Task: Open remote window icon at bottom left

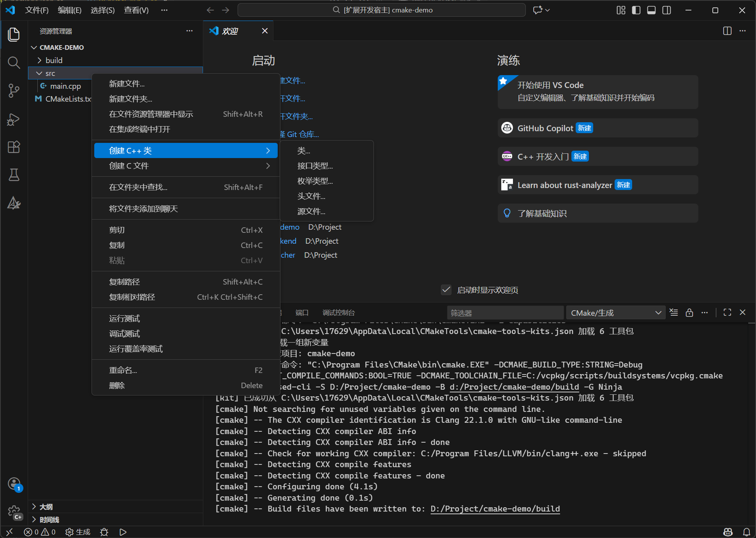Action: (9, 532)
